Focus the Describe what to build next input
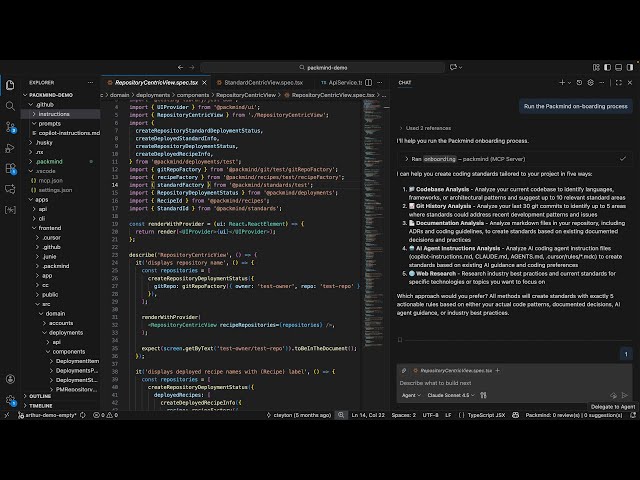This screenshot has width=640, height=480. tap(515, 383)
